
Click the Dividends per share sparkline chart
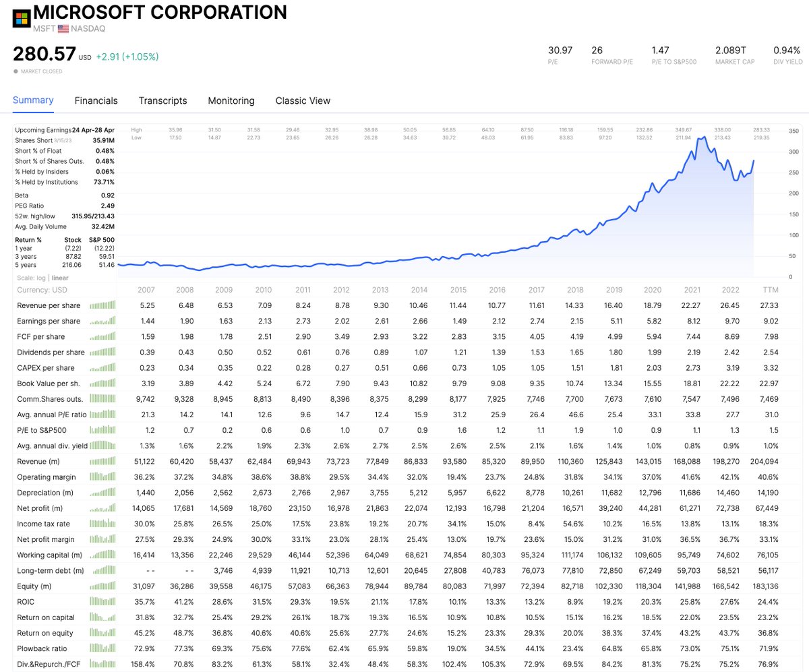point(102,352)
